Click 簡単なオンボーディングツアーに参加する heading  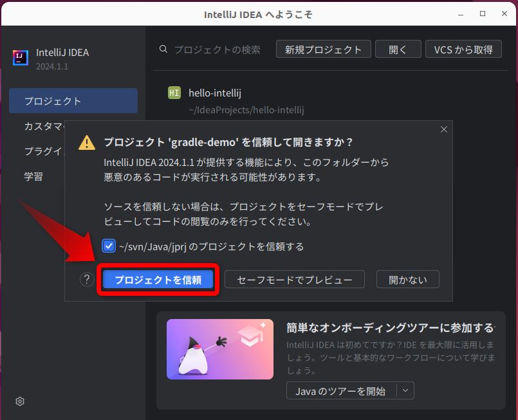[x=391, y=327]
